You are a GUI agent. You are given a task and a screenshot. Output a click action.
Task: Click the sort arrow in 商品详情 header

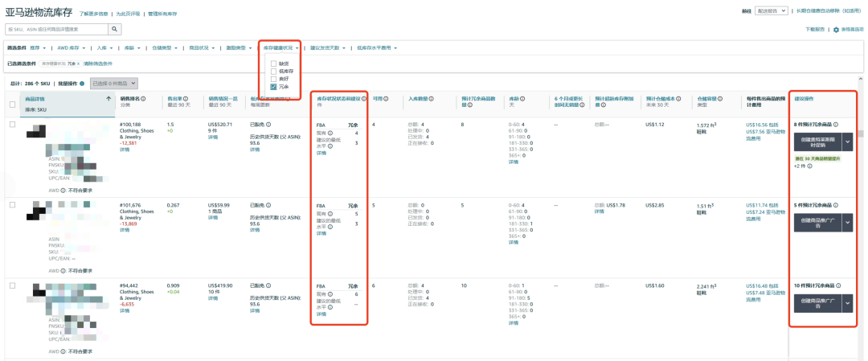point(108,99)
